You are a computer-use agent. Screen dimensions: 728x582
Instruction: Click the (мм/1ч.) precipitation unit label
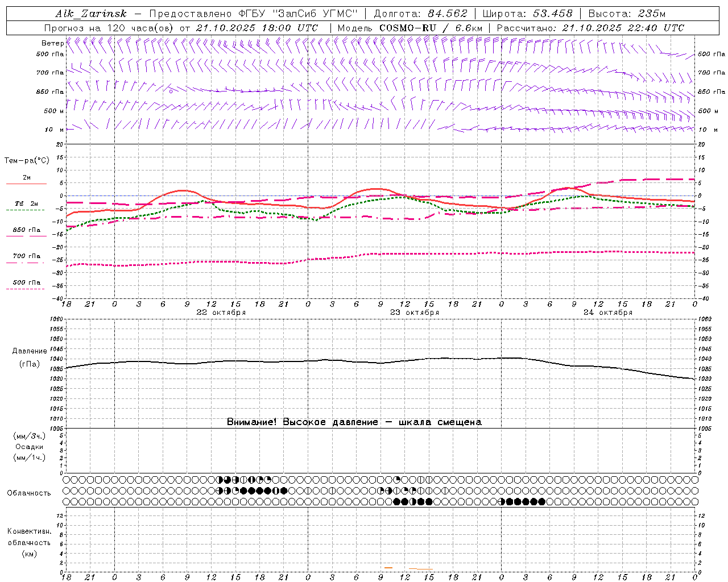(30, 458)
